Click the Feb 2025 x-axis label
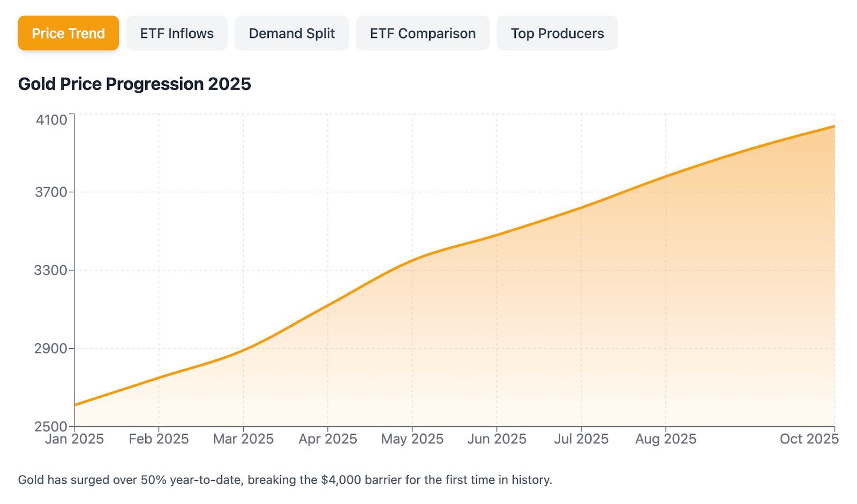This screenshot has height=504, width=857. click(159, 439)
